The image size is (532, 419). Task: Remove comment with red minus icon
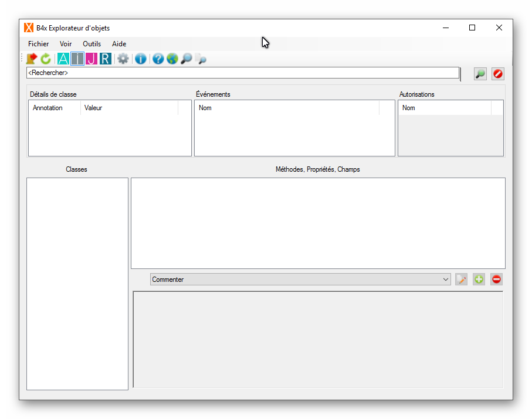tap(496, 280)
